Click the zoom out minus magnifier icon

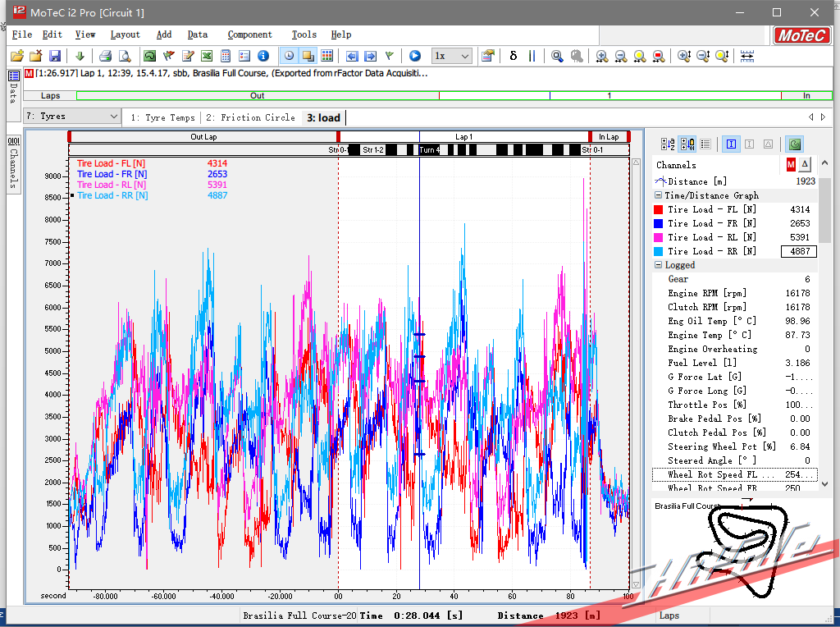[621, 56]
